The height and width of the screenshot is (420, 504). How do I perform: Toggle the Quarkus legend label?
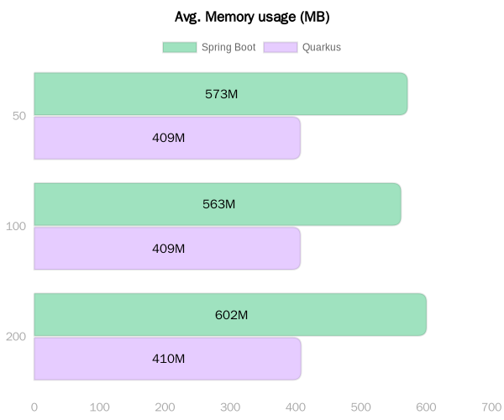[322, 47]
